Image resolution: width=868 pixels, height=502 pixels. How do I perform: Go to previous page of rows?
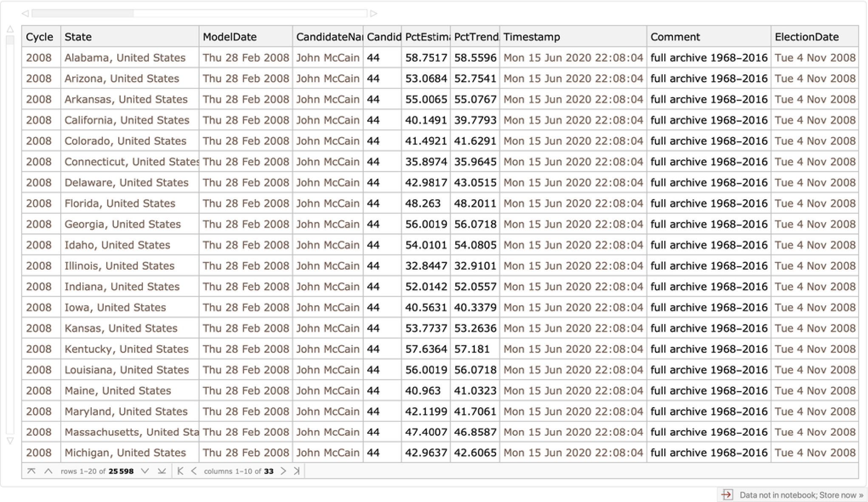coord(48,471)
